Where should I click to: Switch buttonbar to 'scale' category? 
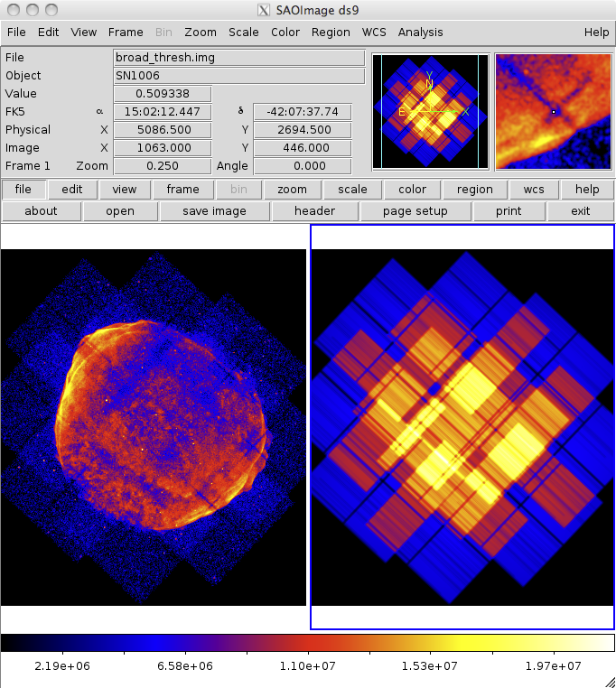click(x=352, y=190)
